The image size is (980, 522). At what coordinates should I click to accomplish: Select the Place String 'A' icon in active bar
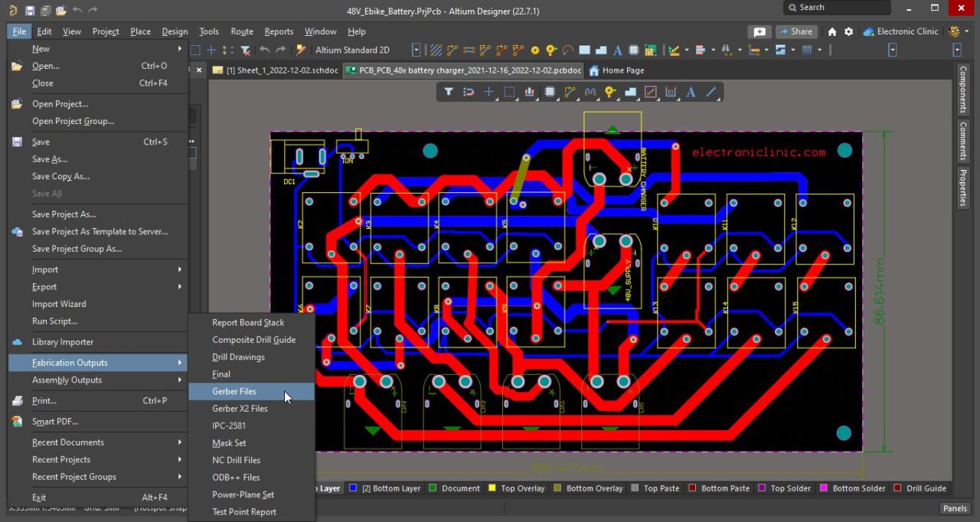coord(691,92)
